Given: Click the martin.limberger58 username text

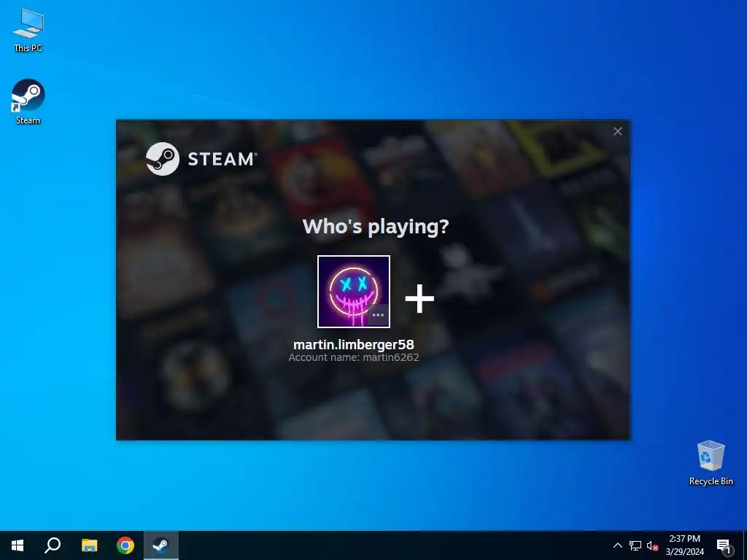Looking at the screenshot, I should click(354, 344).
